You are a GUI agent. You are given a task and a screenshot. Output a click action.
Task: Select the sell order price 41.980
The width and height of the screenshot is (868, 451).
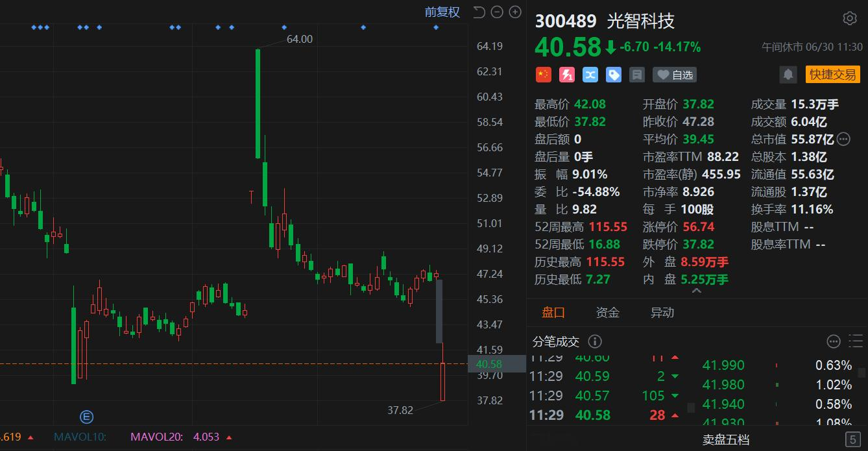pyautogui.click(x=723, y=385)
